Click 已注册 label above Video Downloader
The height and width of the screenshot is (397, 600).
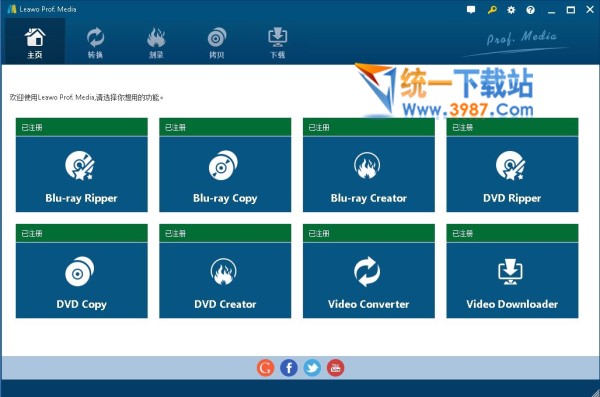click(x=463, y=234)
